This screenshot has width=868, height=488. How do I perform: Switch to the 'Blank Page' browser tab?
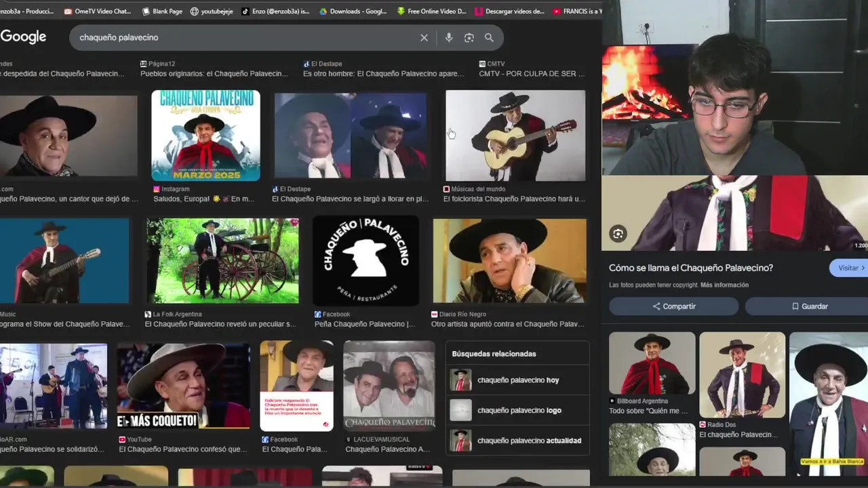pyautogui.click(x=163, y=11)
